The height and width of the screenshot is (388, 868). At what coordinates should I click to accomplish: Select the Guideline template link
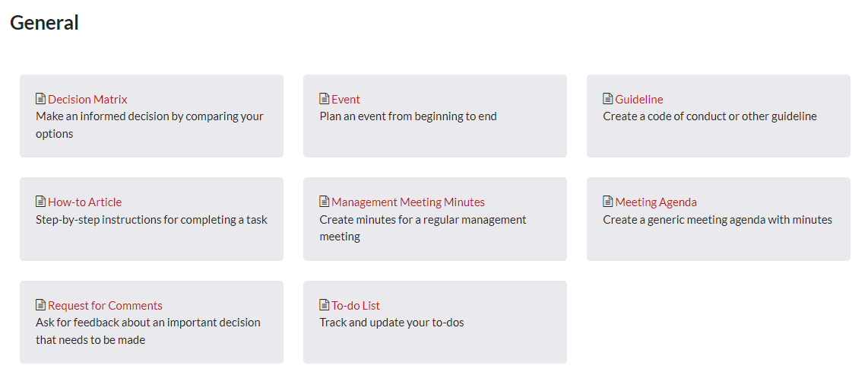(x=639, y=99)
